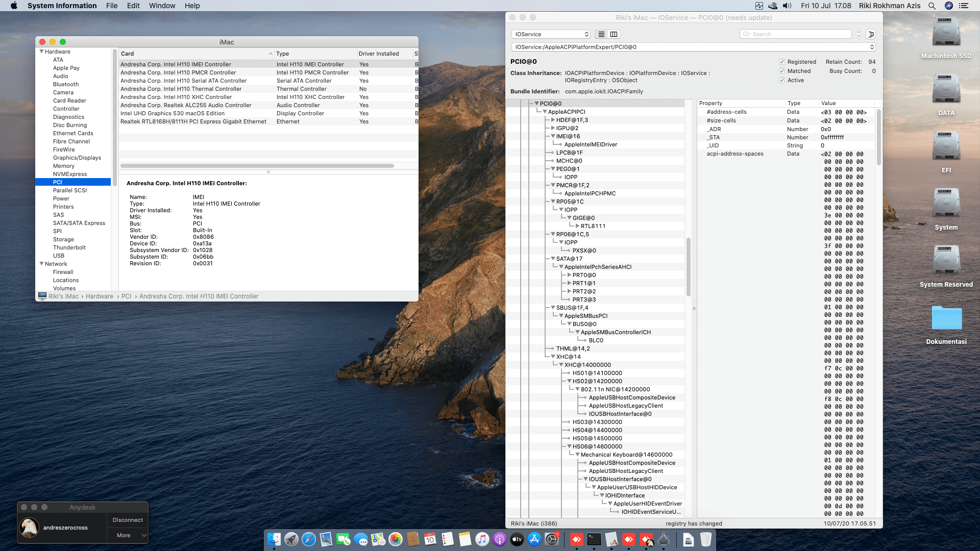Switch to list view in IORegistryExplorer toolbar
The height and width of the screenshot is (551, 980).
click(601, 34)
